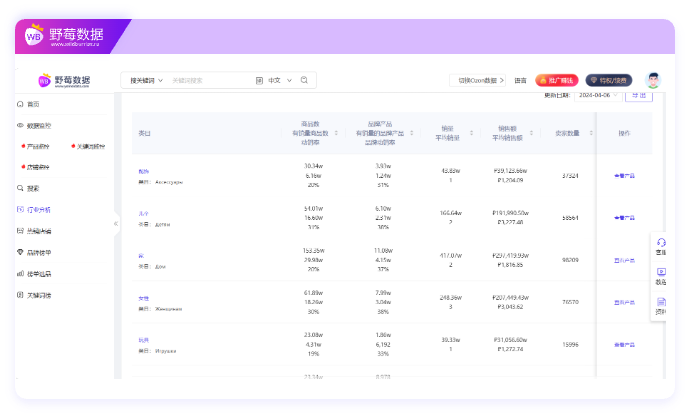Click the bar chart icon beside 榜单选品
Screen dimensions: 690x418
click(20, 274)
